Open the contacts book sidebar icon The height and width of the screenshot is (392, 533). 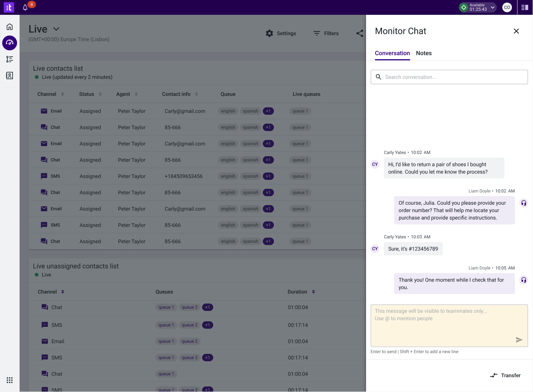tap(10, 76)
